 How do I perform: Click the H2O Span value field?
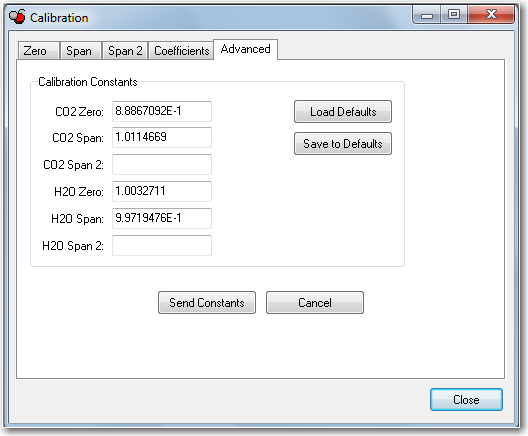pyautogui.click(x=162, y=218)
